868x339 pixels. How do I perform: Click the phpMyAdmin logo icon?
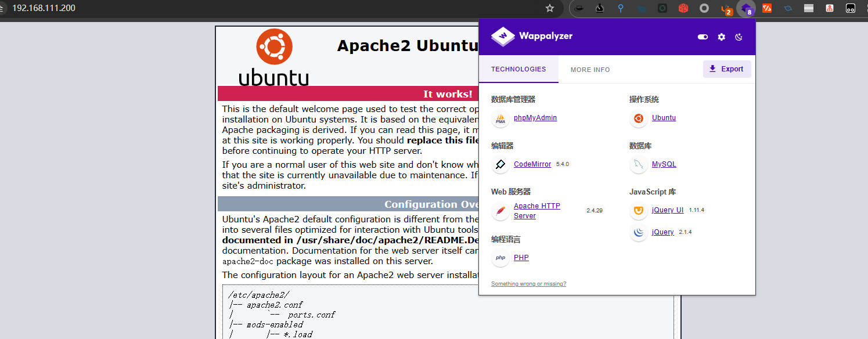pyautogui.click(x=500, y=118)
